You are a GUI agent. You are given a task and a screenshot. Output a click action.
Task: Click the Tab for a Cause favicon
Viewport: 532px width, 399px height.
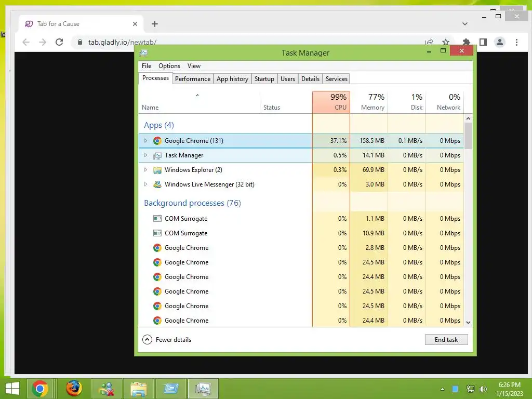pyautogui.click(x=29, y=24)
